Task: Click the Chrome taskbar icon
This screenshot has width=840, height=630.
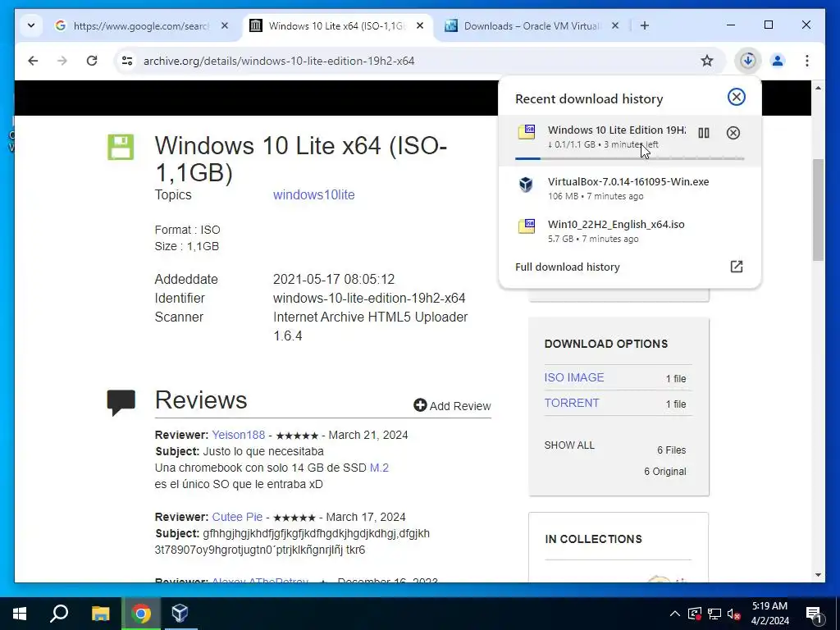Action: coord(141,614)
